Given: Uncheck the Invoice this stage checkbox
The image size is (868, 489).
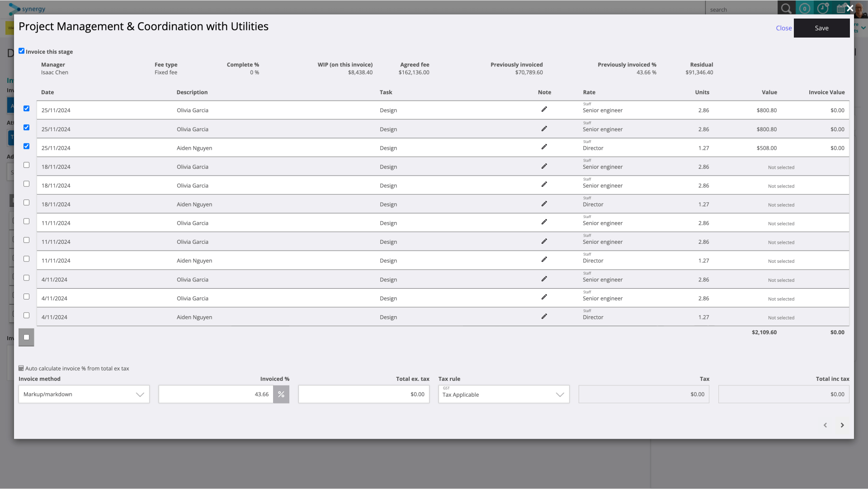Looking at the screenshot, I should (21, 51).
